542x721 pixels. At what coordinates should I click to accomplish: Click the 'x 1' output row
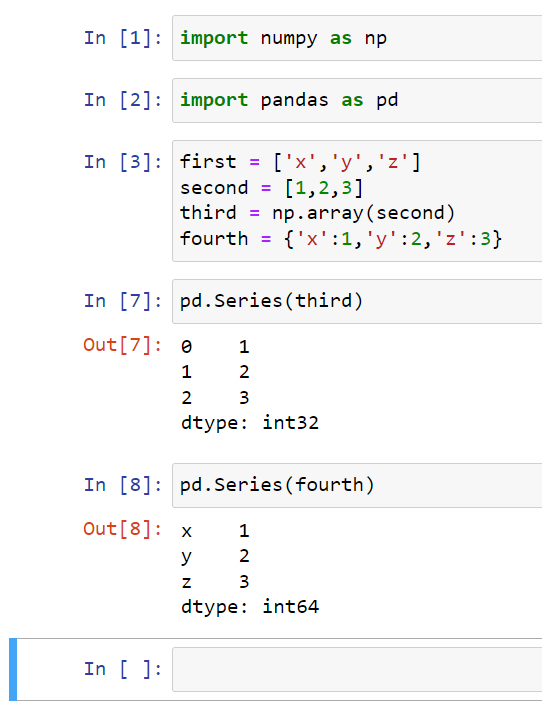215,531
